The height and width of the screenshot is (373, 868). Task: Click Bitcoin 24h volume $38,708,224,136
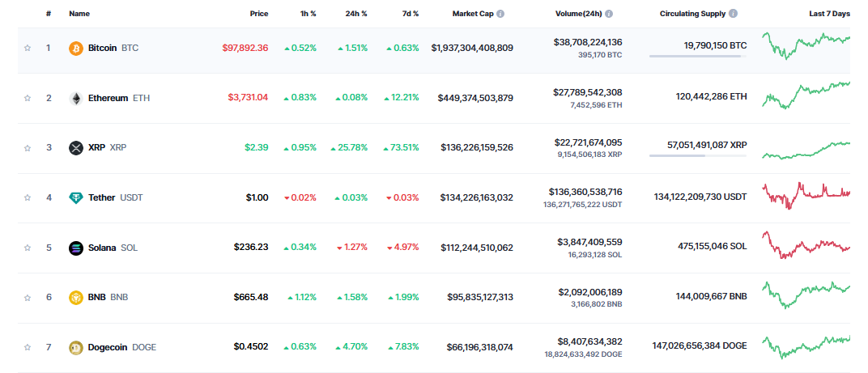click(x=587, y=42)
